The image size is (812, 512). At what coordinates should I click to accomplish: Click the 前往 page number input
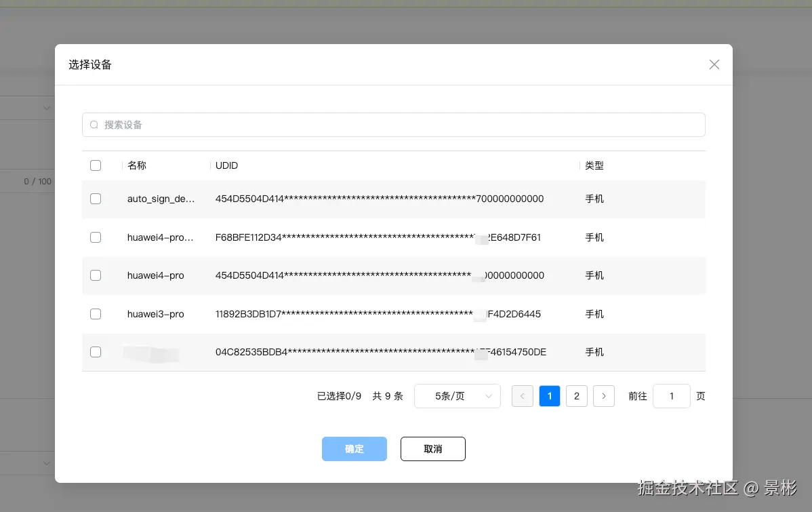point(671,395)
